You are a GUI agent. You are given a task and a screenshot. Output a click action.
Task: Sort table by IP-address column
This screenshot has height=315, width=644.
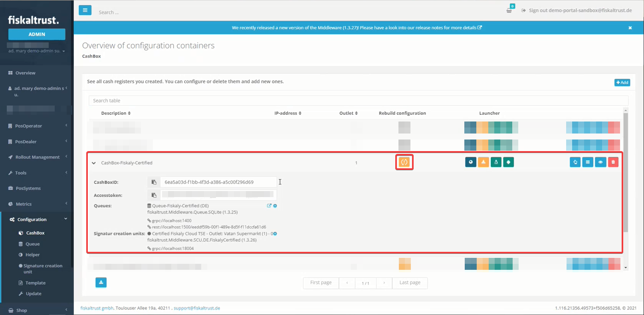[288, 114]
